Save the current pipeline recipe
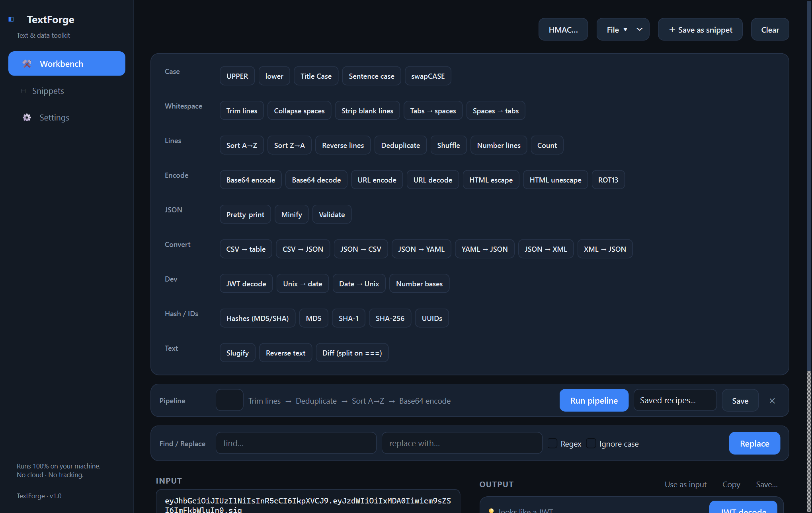Image resolution: width=812 pixels, height=513 pixels. pyautogui.click(x=740, y=400)
